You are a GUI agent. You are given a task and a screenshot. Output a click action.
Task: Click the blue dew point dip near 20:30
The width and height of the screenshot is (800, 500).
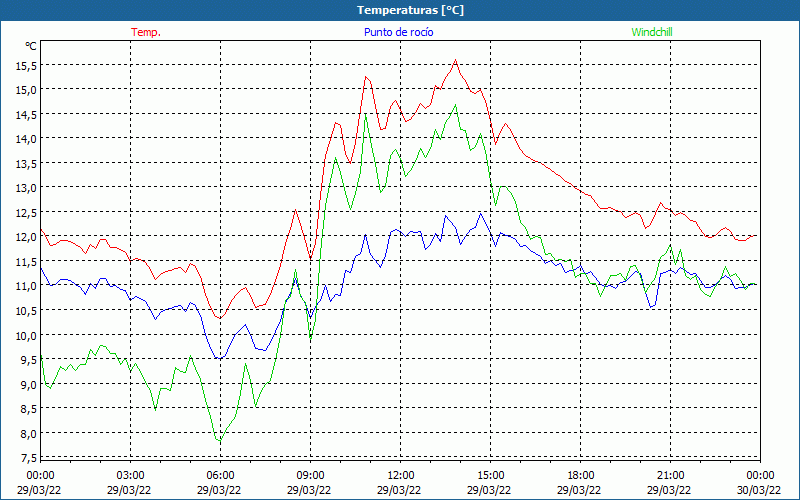(x=651, y=307)
